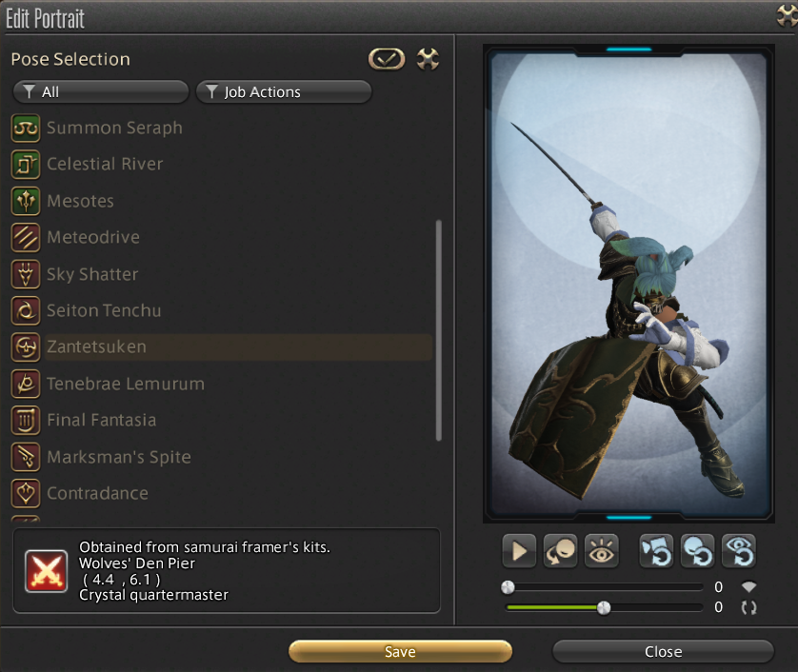Click the Meteodrive action icon

tap(26, 238)
